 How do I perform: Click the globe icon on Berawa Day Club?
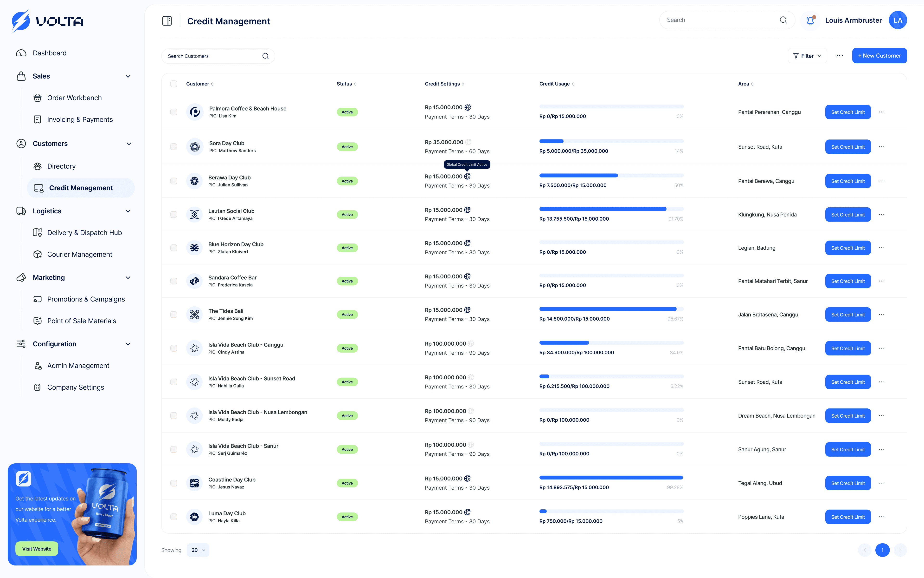(x=468, y=176)
